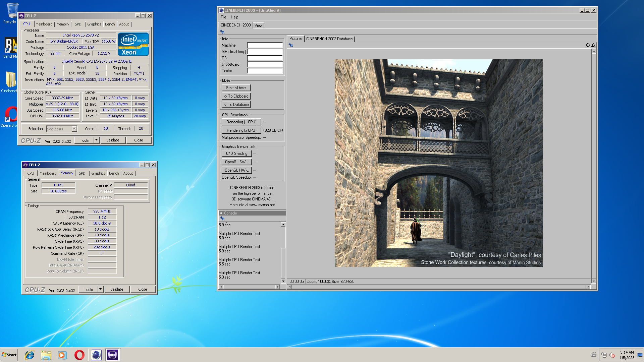
Task: Click the OS input field
Action: (265, 58)
